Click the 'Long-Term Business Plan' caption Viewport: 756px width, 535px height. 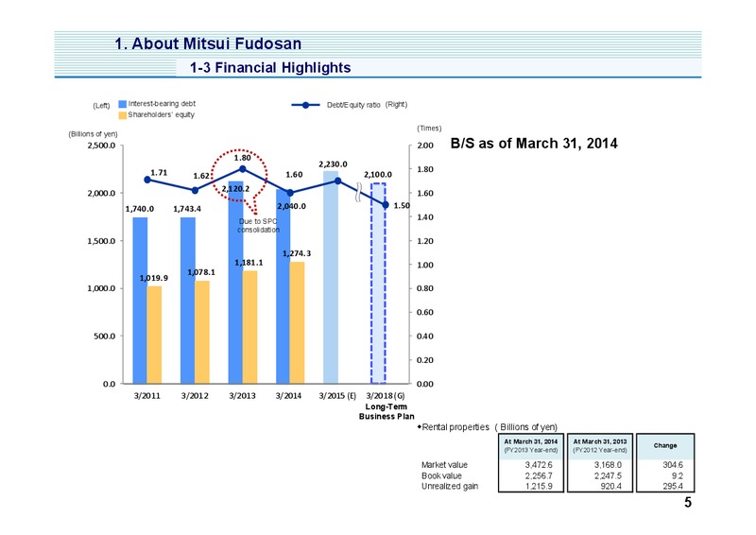pos(387,411)
